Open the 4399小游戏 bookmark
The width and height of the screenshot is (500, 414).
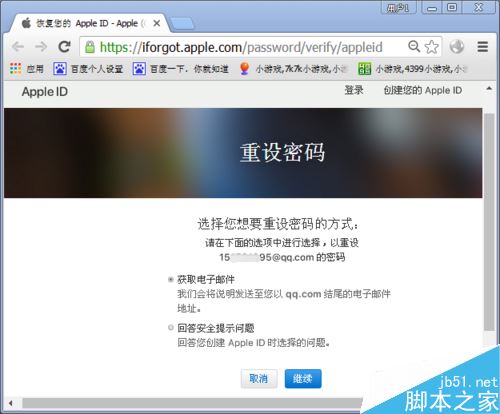click(x=413, y=69)
